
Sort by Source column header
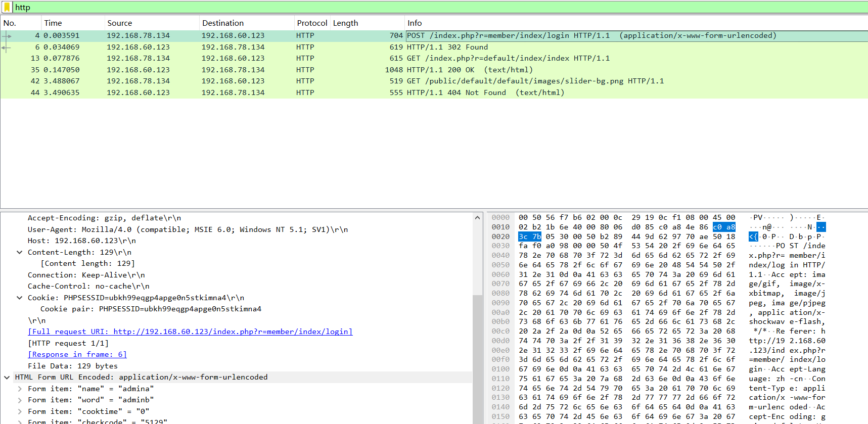(152, 23)
